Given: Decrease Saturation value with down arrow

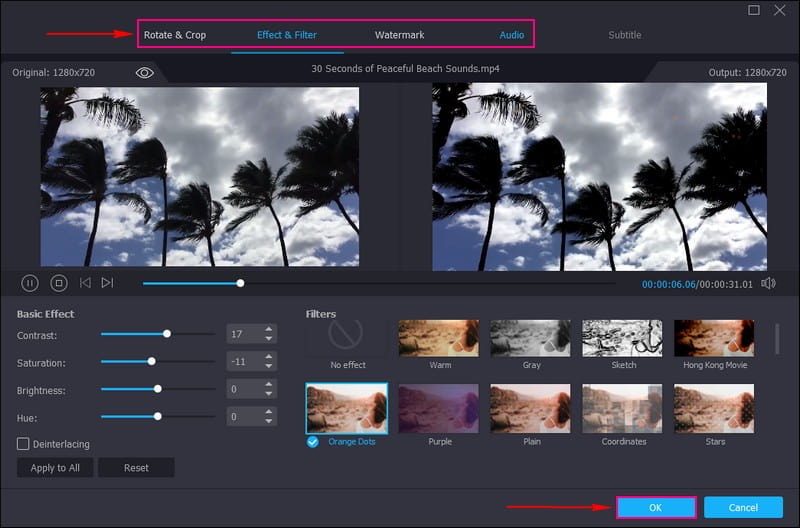Looking at the screenshot, I should pyautogui.click(x=268, y=367).
